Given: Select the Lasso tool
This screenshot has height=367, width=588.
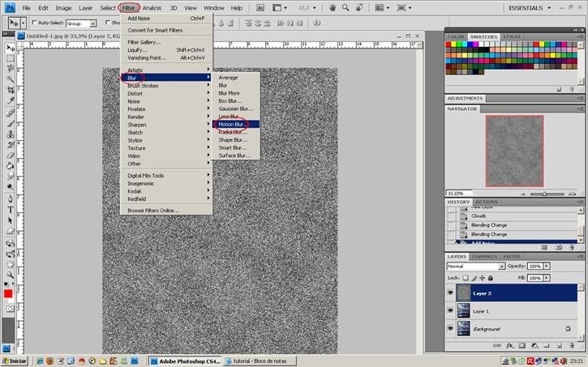Looking at the screenshot, I should pos(10,69).
